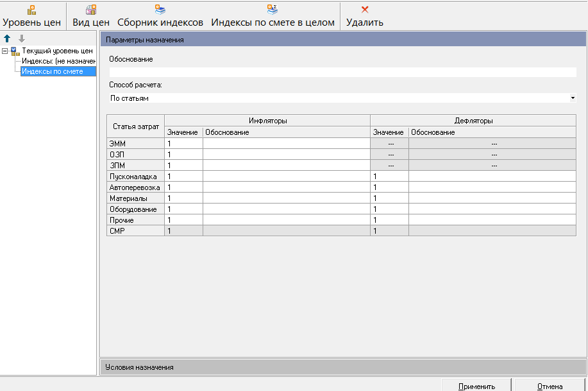Click the Применить button
Screen dimensions: 588x391
(x=476, y=386)
